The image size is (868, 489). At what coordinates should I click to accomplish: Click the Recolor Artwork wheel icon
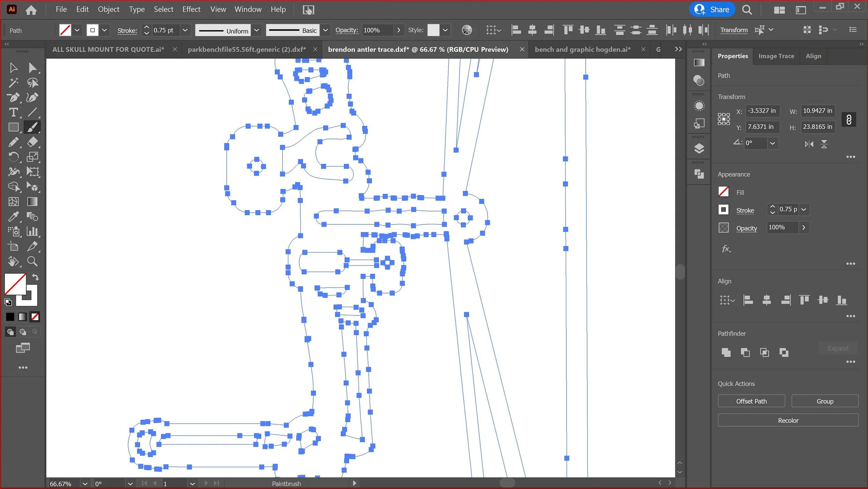(467, 30)
